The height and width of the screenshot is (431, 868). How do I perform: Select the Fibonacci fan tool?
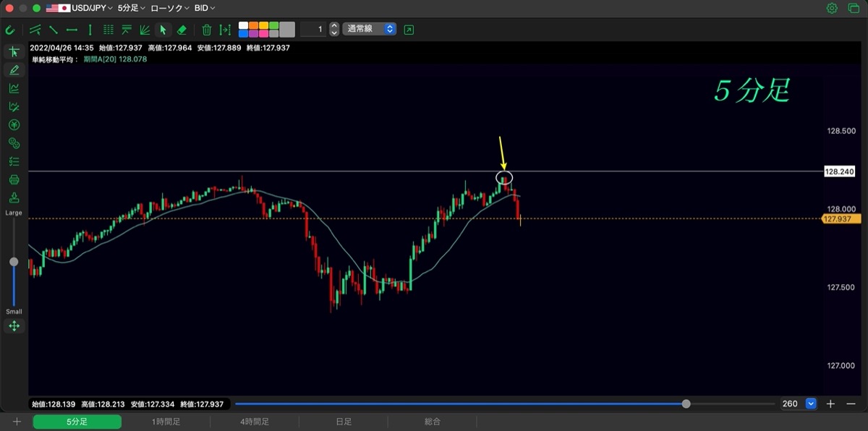coord(145,30)
